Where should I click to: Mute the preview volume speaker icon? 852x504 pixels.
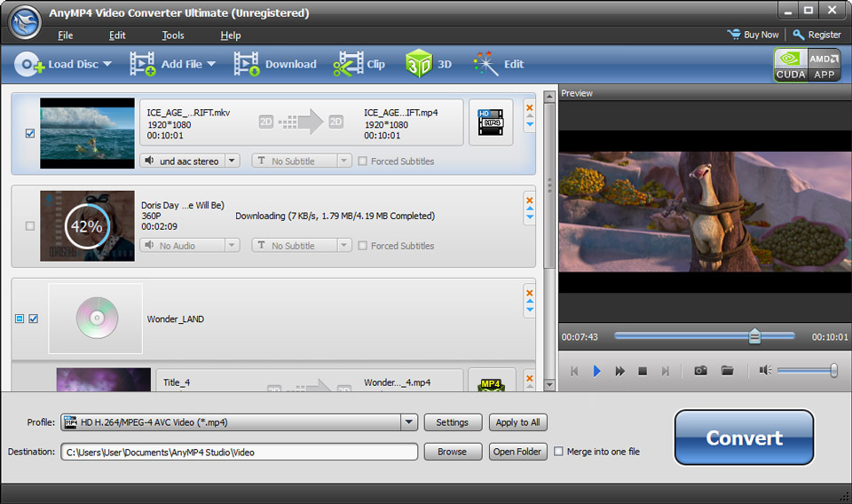(x=765, y=371)
